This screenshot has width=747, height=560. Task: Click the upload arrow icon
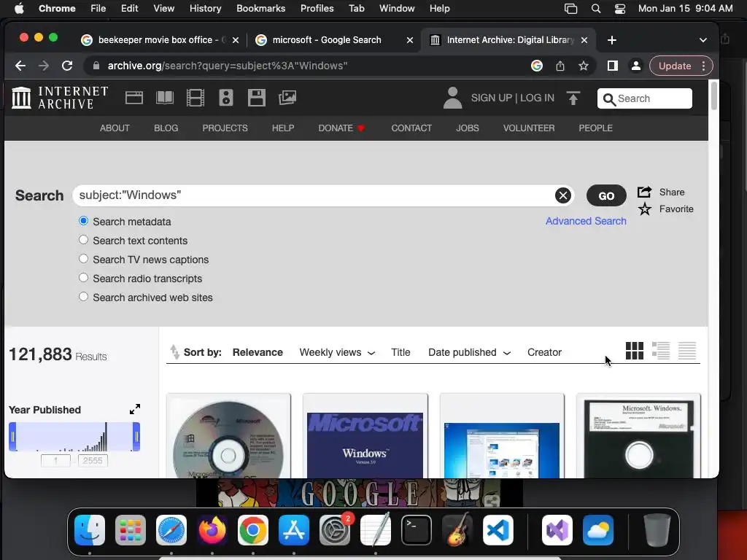[x=573, y=98]
